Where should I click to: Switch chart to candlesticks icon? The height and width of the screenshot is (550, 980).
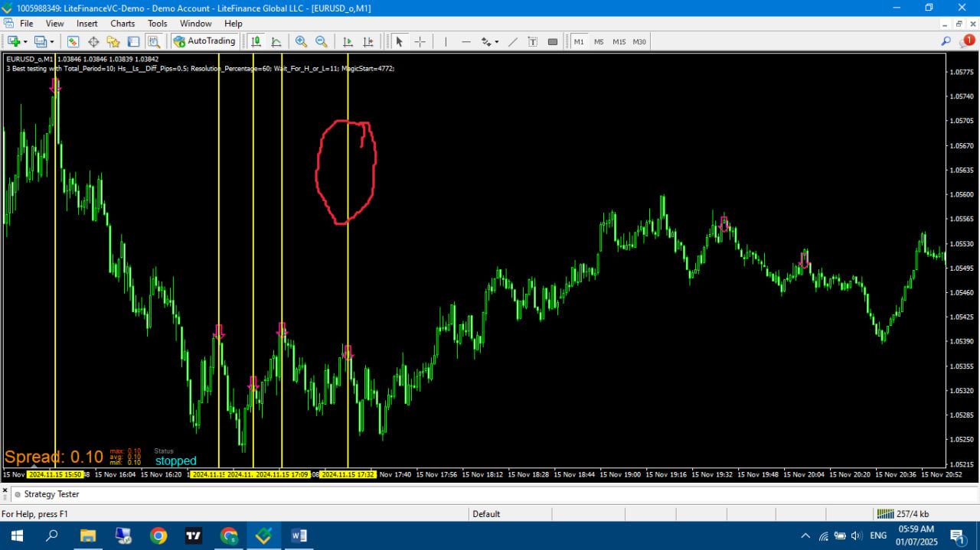point(256,41)
